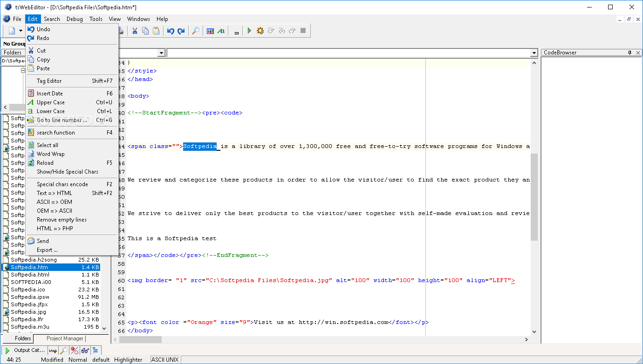Click the Redo arrow in the toolbar

point(181,31)
